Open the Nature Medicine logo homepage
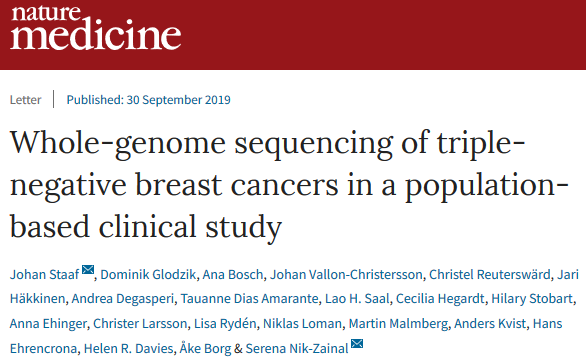Image resolution: width=586 pixels, height=364 pixels. click(x=96, y=28)
